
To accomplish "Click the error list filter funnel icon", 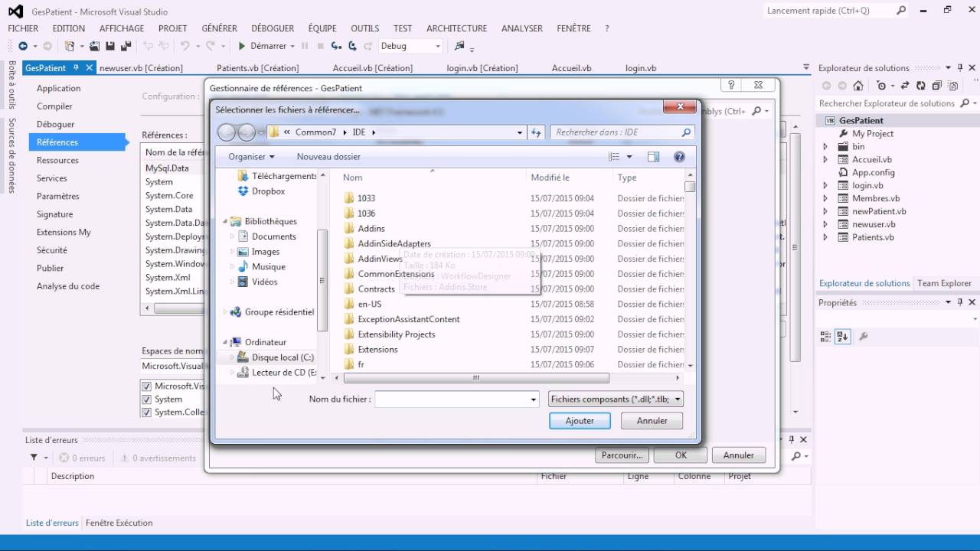I will (34, 458).
